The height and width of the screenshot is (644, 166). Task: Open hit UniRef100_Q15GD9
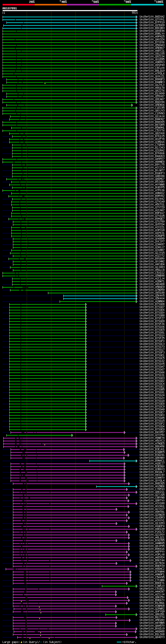(152, 25)
